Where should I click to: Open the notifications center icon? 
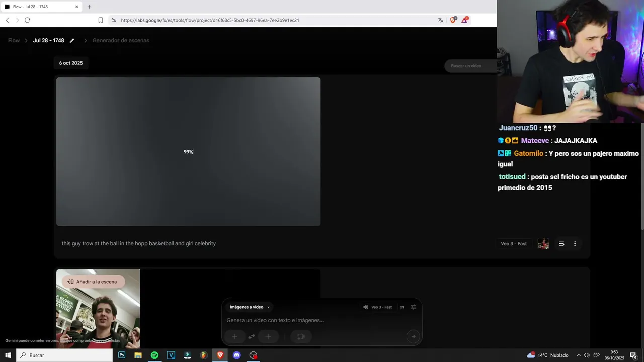tap(634, 355)
